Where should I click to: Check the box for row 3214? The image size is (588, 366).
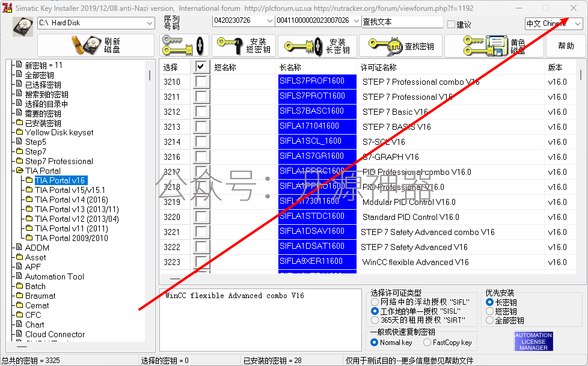[x=201, y=142]
